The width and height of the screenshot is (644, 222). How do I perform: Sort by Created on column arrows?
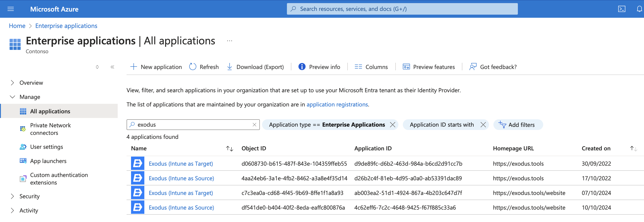click(633, 149)
